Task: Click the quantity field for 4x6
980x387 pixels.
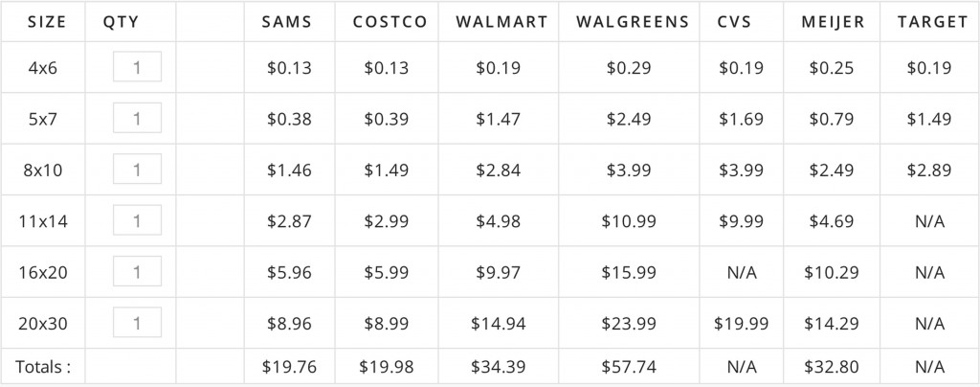Action: point(137,67)
